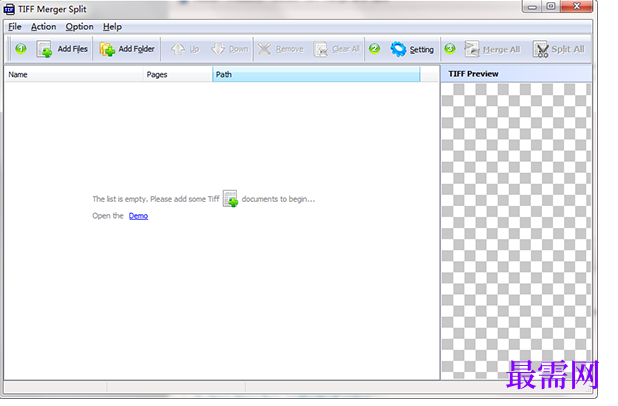Viewport: 618px width, 406px height.
Task: Click the TIFF Preview panel header
Action: [x=516, y=74]
